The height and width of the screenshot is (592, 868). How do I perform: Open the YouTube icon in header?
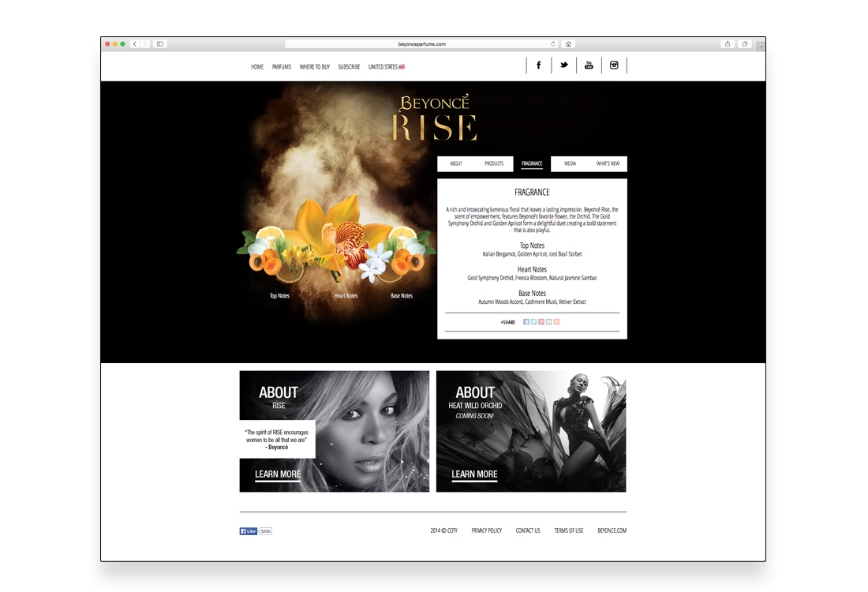[589, 66]
